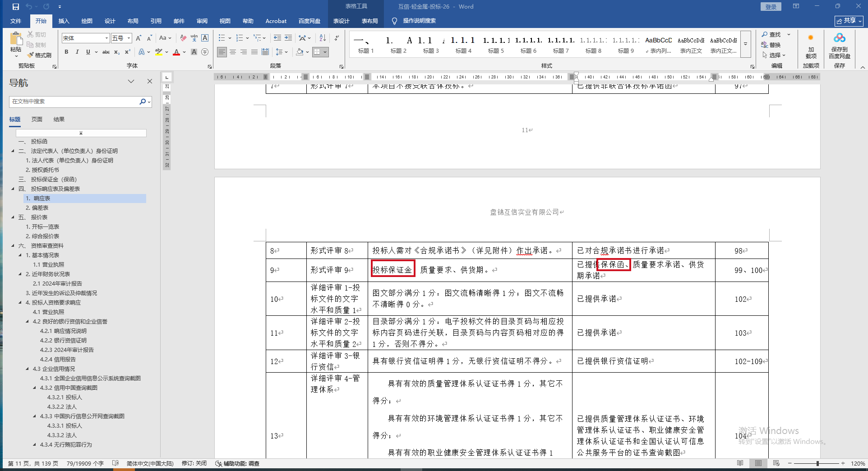Open the search options dropdown in navigation
The width and height of the screenshot is (868, 471).
[149, 102]
